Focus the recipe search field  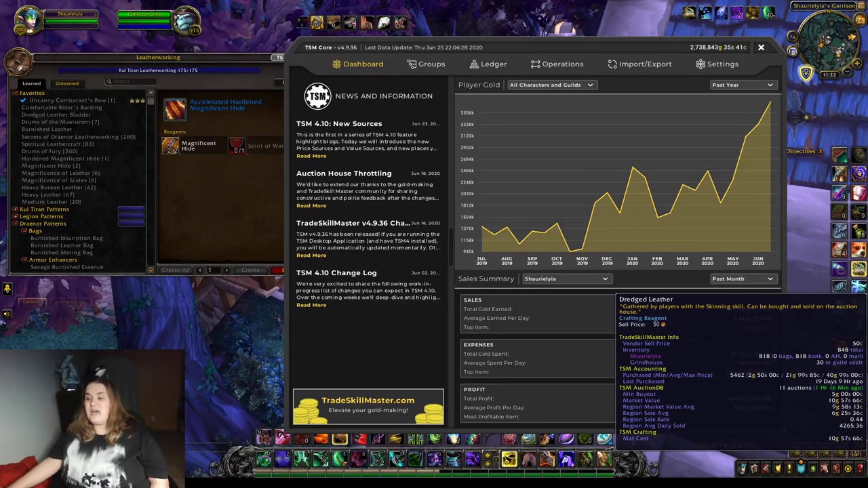pos(129,82)
